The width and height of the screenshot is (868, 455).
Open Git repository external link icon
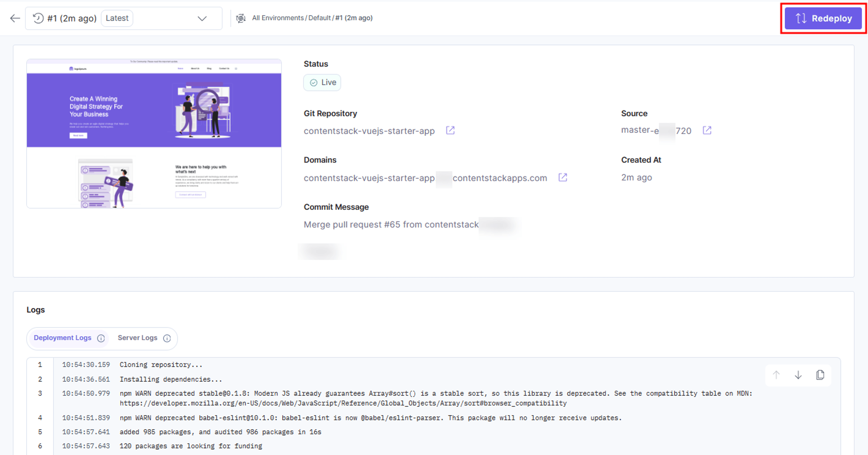pos(450,131)
